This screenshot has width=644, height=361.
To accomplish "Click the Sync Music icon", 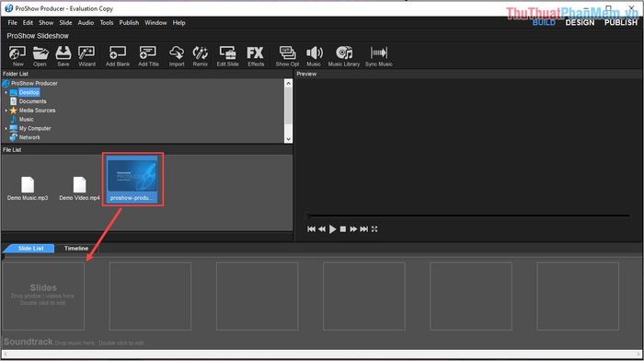I will point(379,56).
